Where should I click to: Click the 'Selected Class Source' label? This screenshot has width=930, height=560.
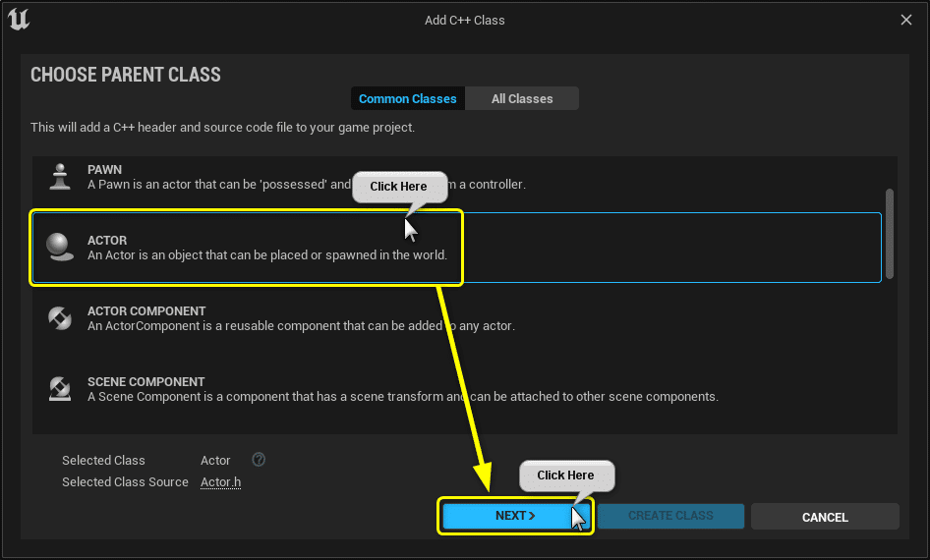click(125, 481)
